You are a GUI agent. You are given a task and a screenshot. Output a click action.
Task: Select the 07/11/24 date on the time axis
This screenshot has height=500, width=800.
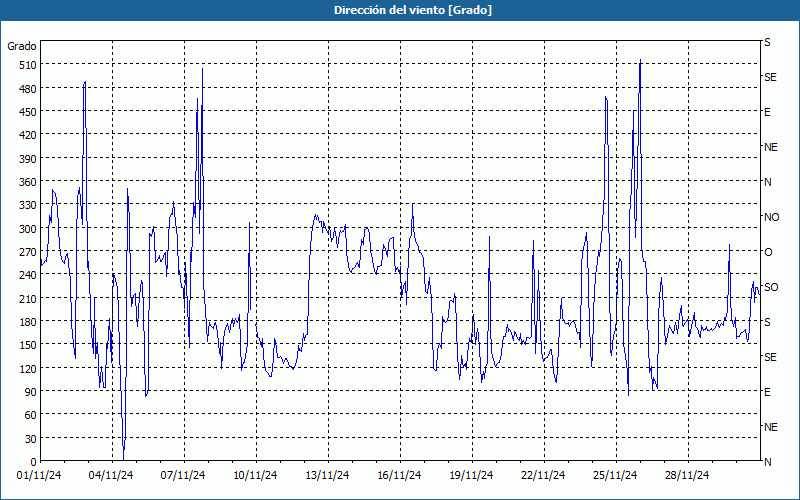pyautogui.click(x=183, y=475)
